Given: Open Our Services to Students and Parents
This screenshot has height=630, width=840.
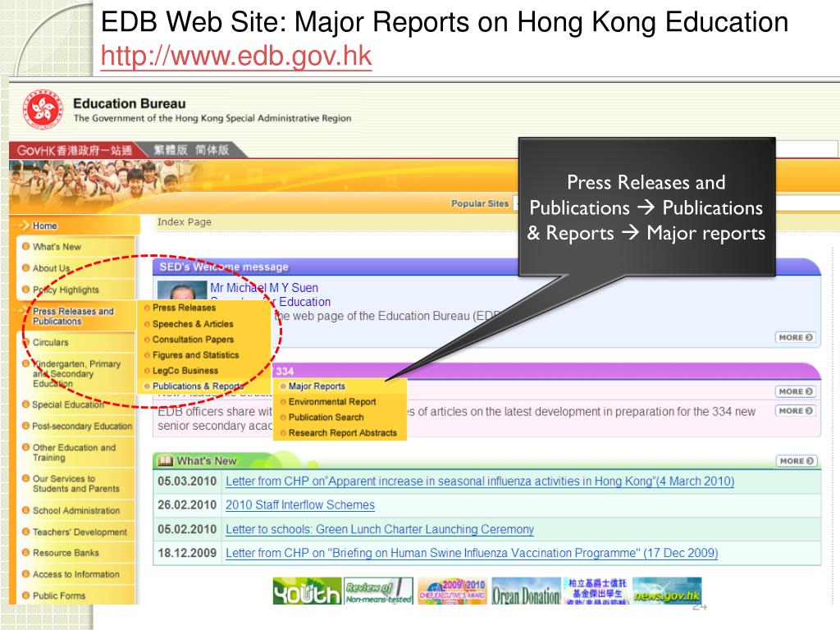Looking at the screenshot, I should pos(76,483).
